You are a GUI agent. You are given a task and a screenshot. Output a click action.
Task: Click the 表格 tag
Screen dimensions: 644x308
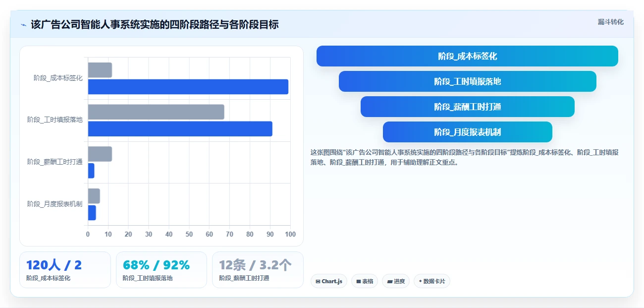click(x=365, y=281)
